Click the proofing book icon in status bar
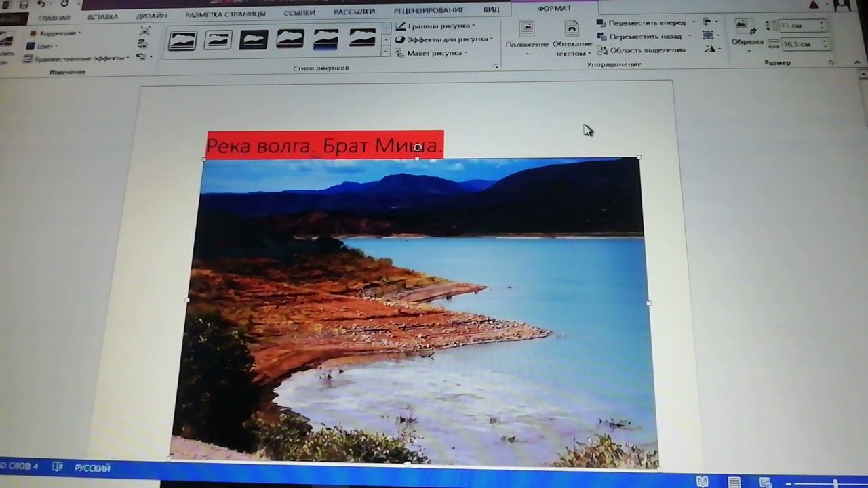Viewport: 868px width, 488px height. pos(58,466)
